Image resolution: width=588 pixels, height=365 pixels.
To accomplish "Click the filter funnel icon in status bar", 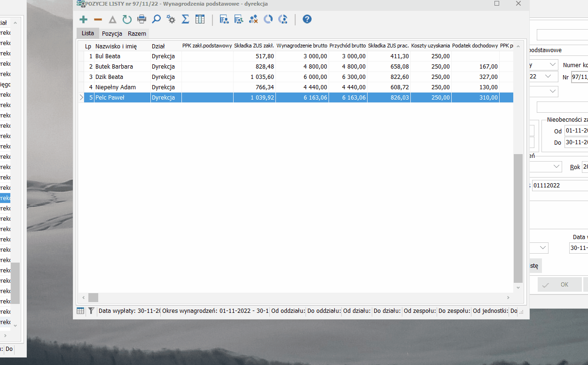I will (91, 311).
